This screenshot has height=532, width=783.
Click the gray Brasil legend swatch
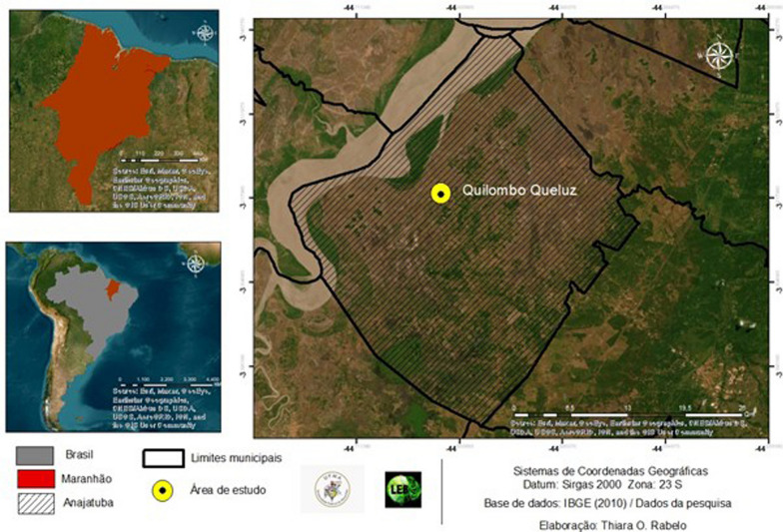pos(36,457)
